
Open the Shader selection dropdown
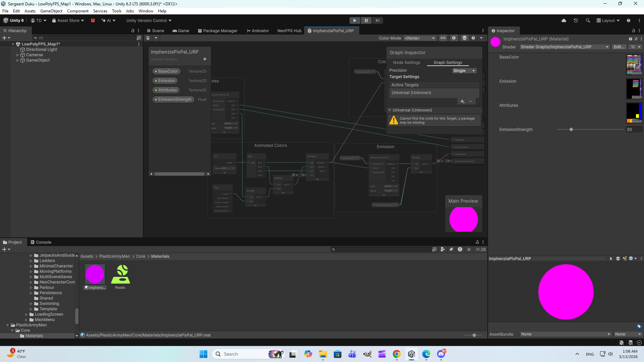pos(565,47)
